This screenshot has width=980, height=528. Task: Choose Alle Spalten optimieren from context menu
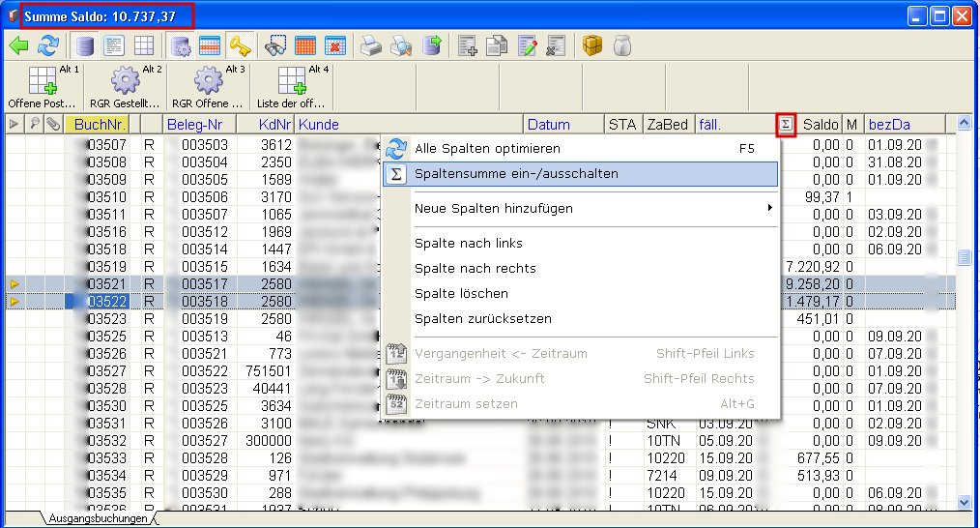pyautogui.click(x=487, y=149)
